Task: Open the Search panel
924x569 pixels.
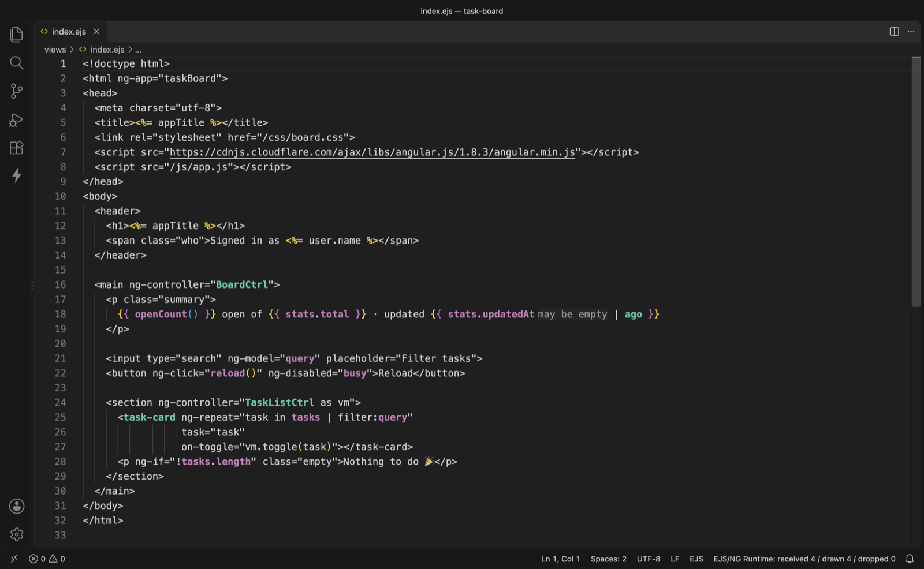Action: pos(17,63)
